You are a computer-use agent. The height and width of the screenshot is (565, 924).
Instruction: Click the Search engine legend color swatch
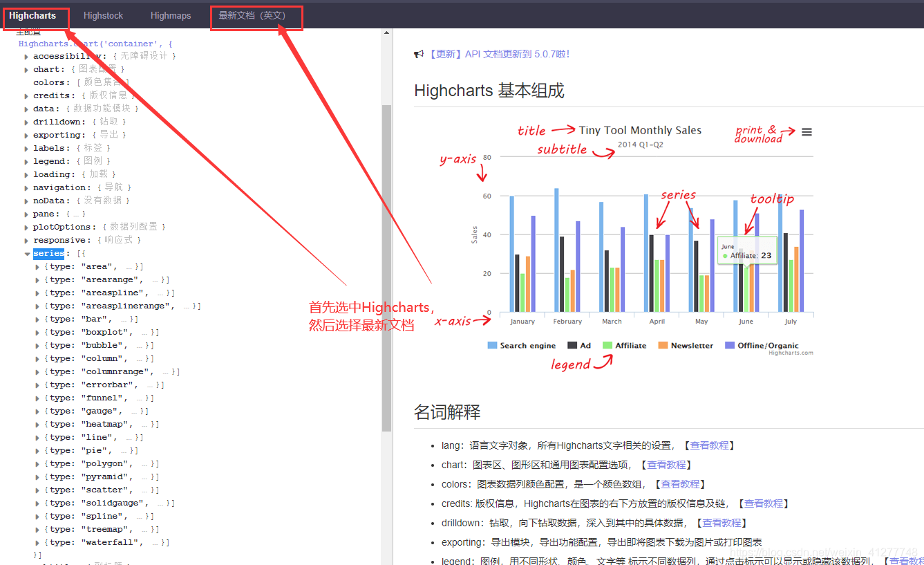tap(492, 345)
